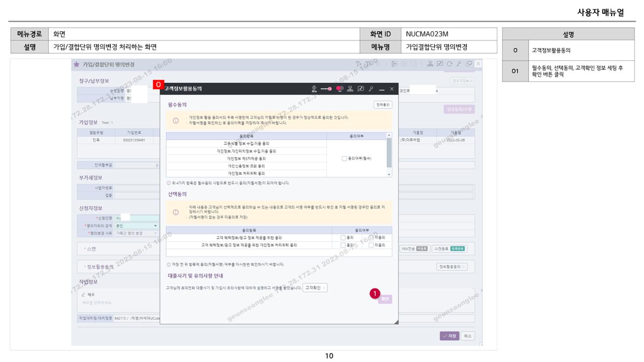The height and width of the screenshot is (362, 644).
Task: Click the 필수동의 table scrollbar thumb
Action: point(390,152)
